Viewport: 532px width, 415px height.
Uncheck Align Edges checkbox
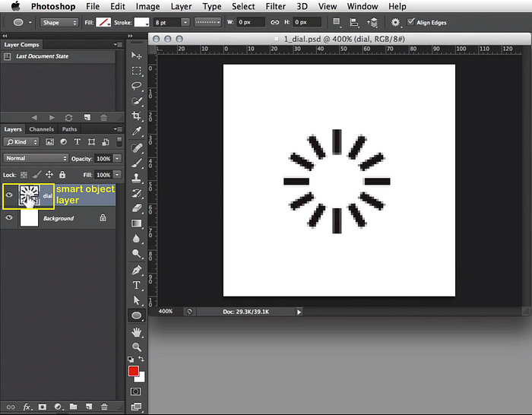pos(410,22)
